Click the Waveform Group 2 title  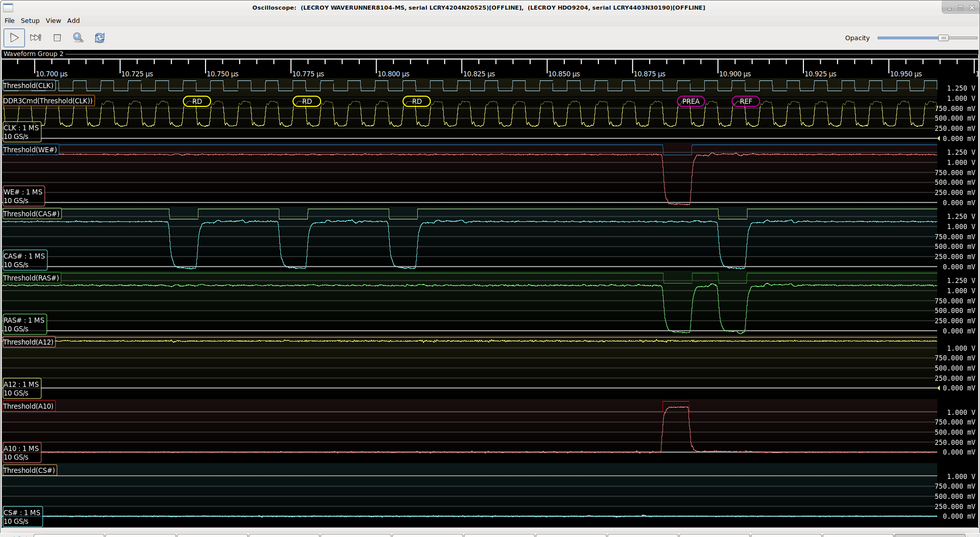click(34, 54)
